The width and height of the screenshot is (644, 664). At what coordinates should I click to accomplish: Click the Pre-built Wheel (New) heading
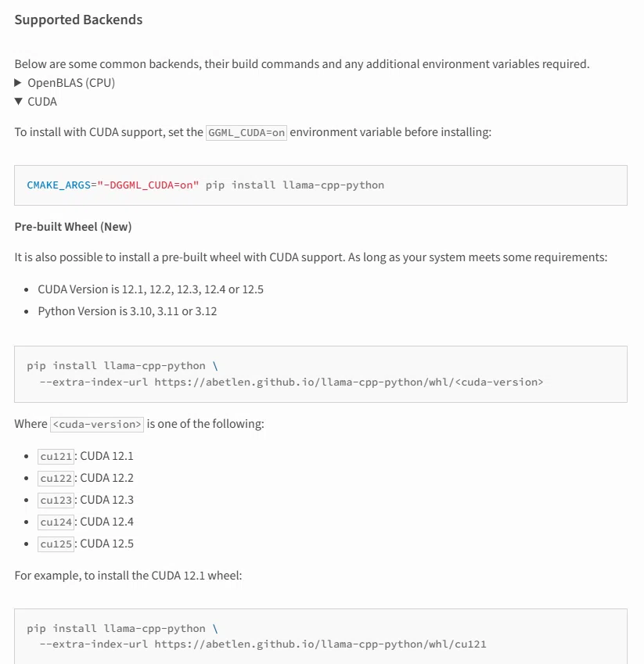pos(73,227)
